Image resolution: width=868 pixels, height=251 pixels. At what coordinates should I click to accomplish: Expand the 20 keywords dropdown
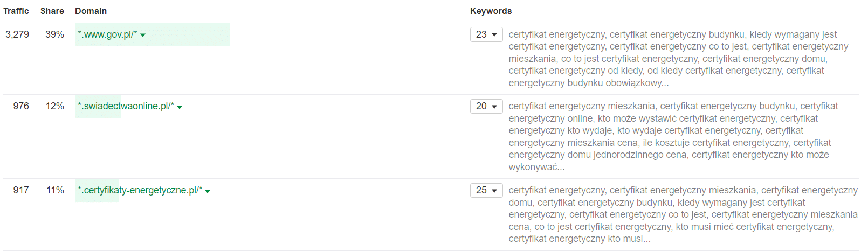486,107
